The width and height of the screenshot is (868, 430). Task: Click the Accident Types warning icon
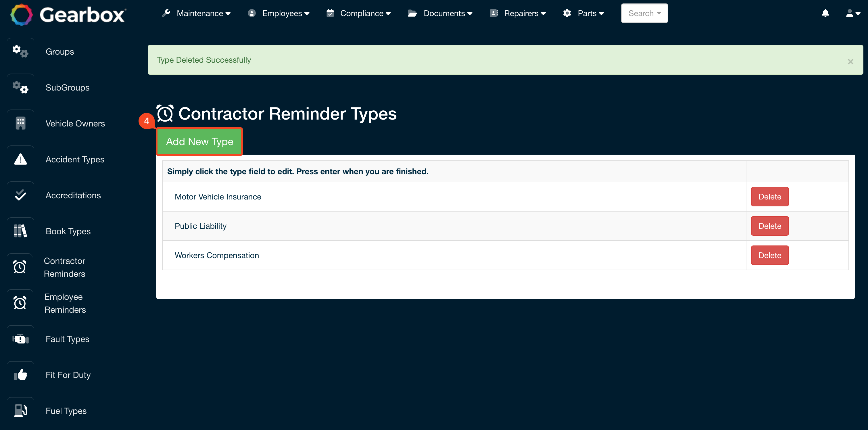[20, 159]
